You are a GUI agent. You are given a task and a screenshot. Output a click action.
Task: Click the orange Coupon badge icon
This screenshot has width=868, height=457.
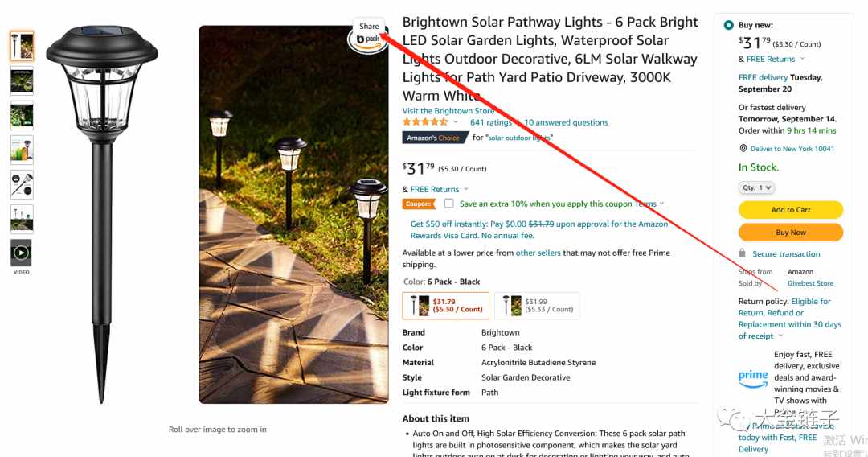click(419, 204)
